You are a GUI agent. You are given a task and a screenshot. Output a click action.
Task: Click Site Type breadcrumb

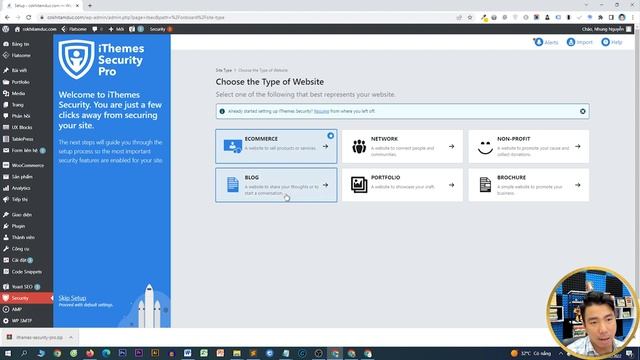pyautogui.click(x=224, y=70)
